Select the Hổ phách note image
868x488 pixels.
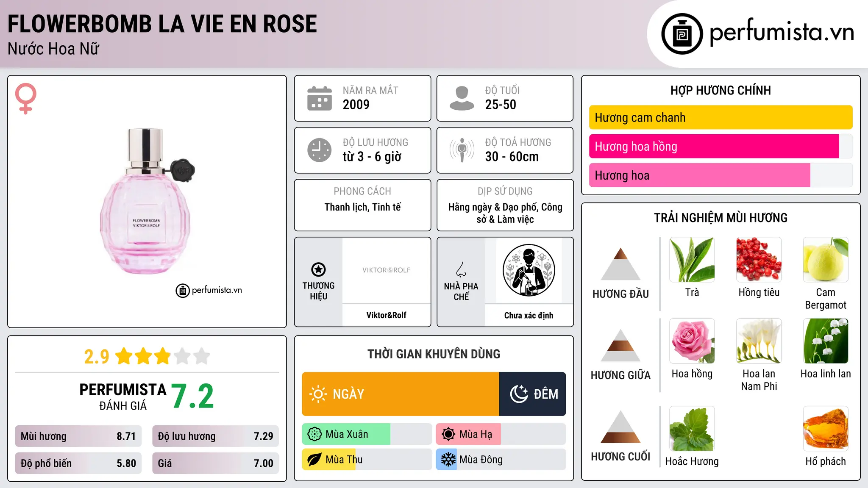(826, 429)
